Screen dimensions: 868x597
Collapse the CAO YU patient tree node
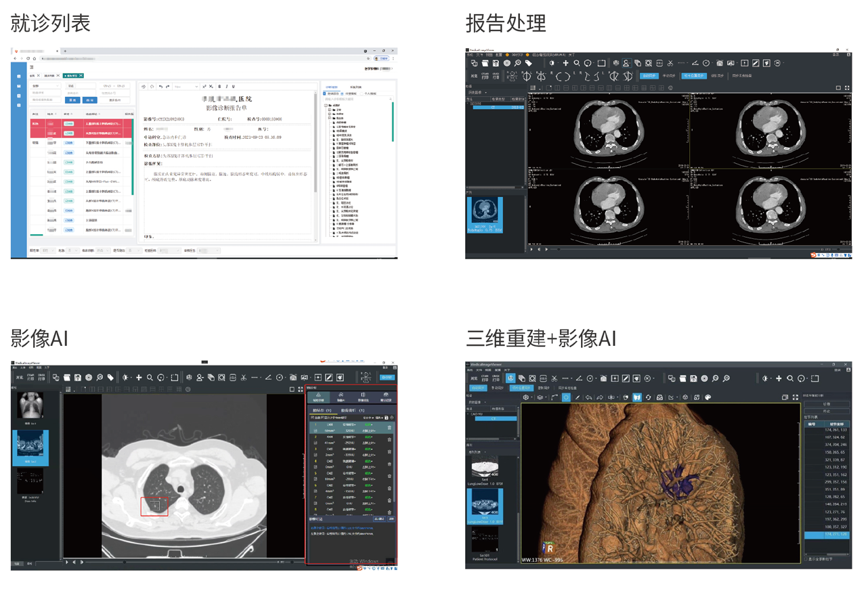point(469,414)
